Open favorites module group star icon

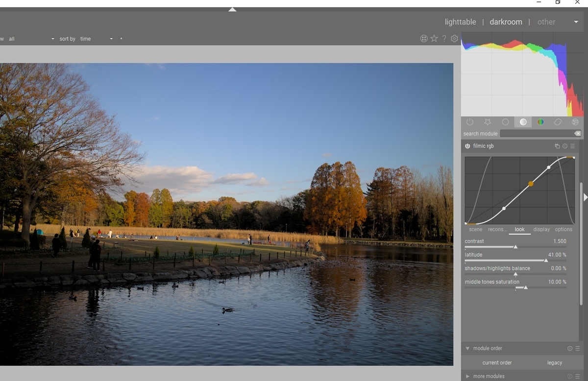[x=488, y=122]
